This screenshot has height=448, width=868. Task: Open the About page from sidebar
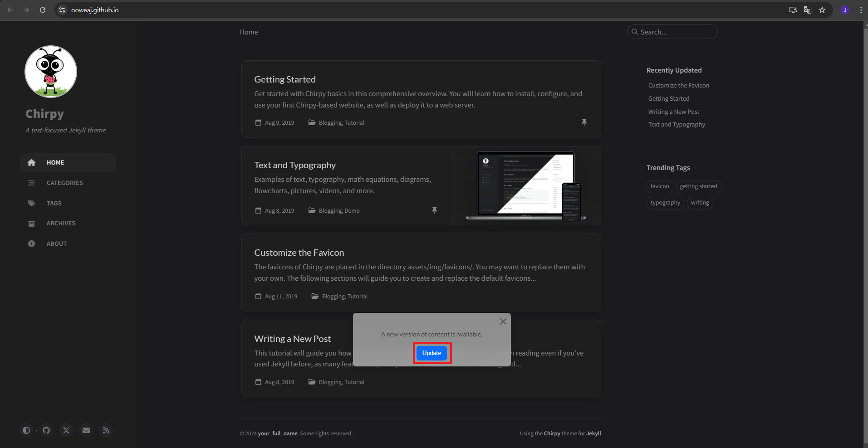coord(57,243)
